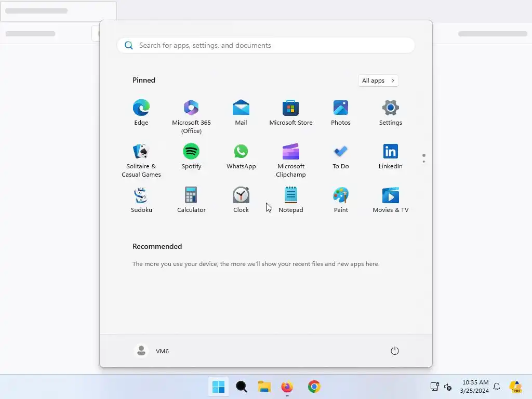Open the network status tray icon
Viewport: 532px width, 399px height.
(x=435, y=387)
